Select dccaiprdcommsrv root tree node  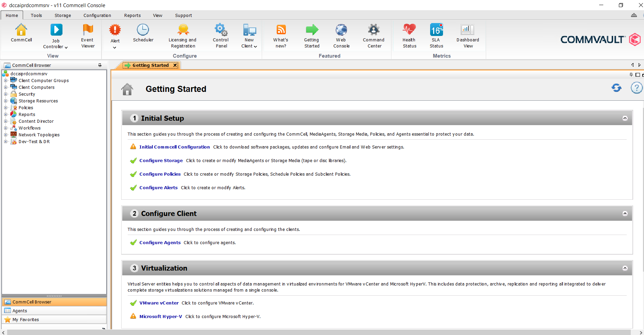click(x=29, y=74)
